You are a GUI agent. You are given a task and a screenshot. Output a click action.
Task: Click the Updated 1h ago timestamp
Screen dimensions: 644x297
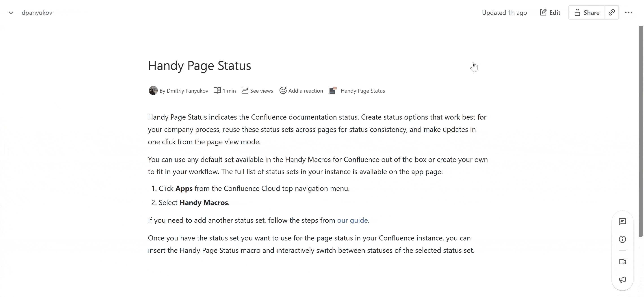[x=504, y=13]
